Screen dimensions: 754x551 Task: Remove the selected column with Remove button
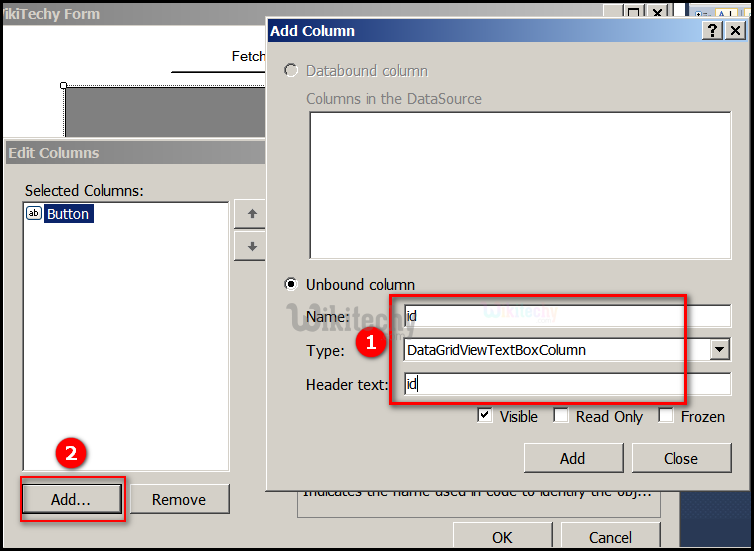179,499
